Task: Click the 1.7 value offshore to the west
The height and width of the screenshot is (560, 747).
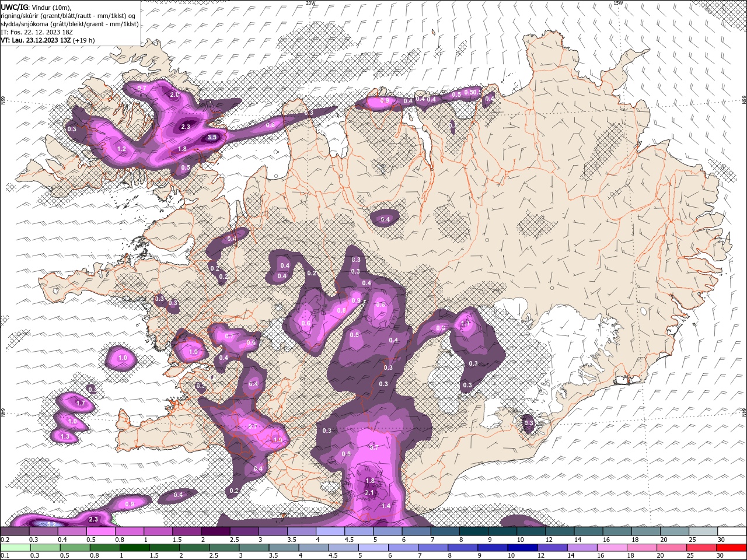Action: [81, 403]
